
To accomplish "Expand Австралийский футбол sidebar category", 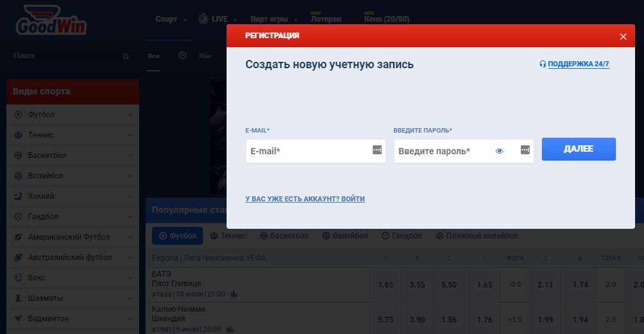I will point(130,258).
